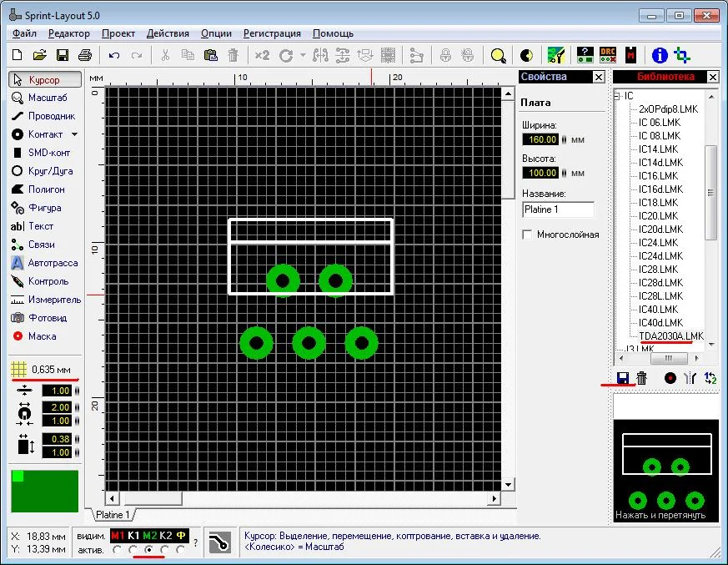Close the Свойства properties panel
This screenshot has width=728, height=565.
(x=598, y=77)
